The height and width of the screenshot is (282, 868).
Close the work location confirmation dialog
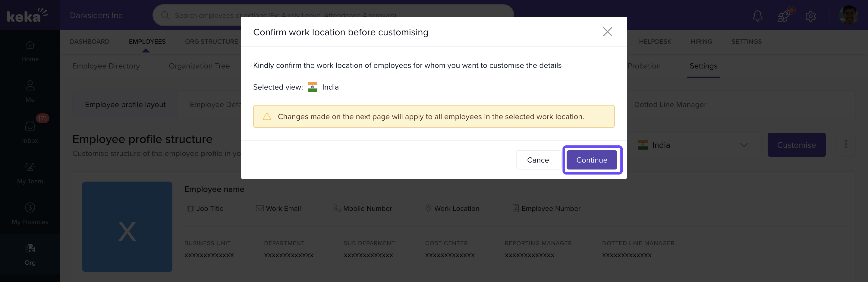(x=607, y=32)
